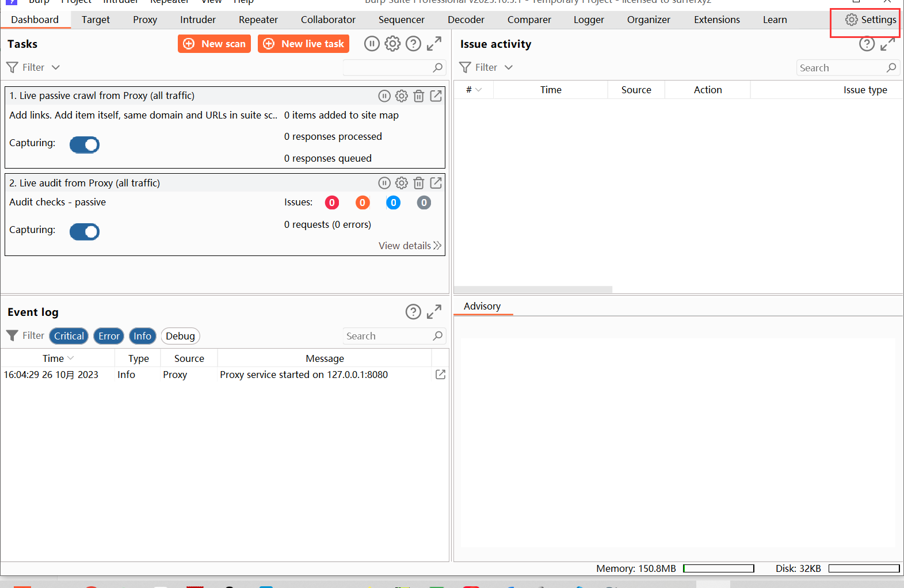
Task: Expand the Issue activity Filter dropdown
Action: pos(509,67)
